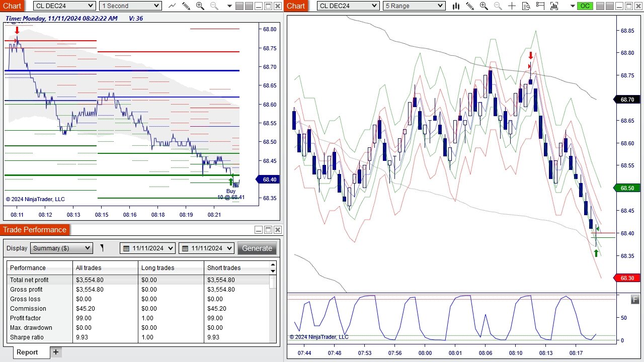
Task: Expand right chart toolbar overflow arrow
Action: click(572, 6)
